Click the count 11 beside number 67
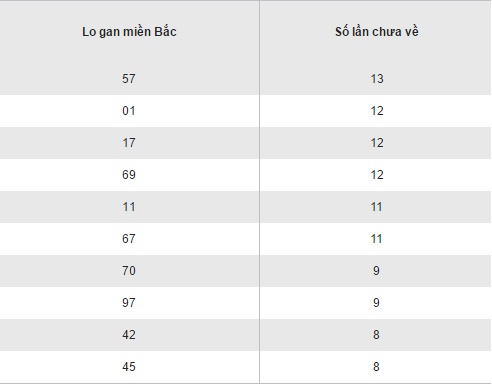 (377, 239)
